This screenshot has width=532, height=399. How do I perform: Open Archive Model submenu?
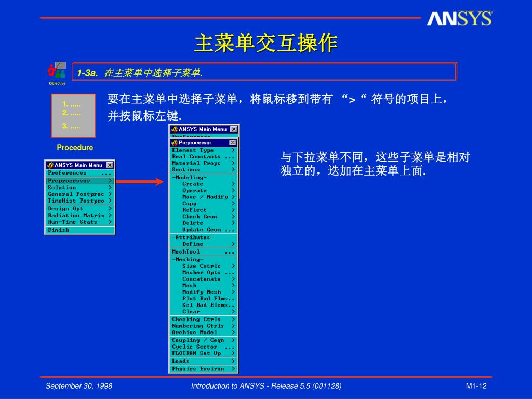point(203,332)
